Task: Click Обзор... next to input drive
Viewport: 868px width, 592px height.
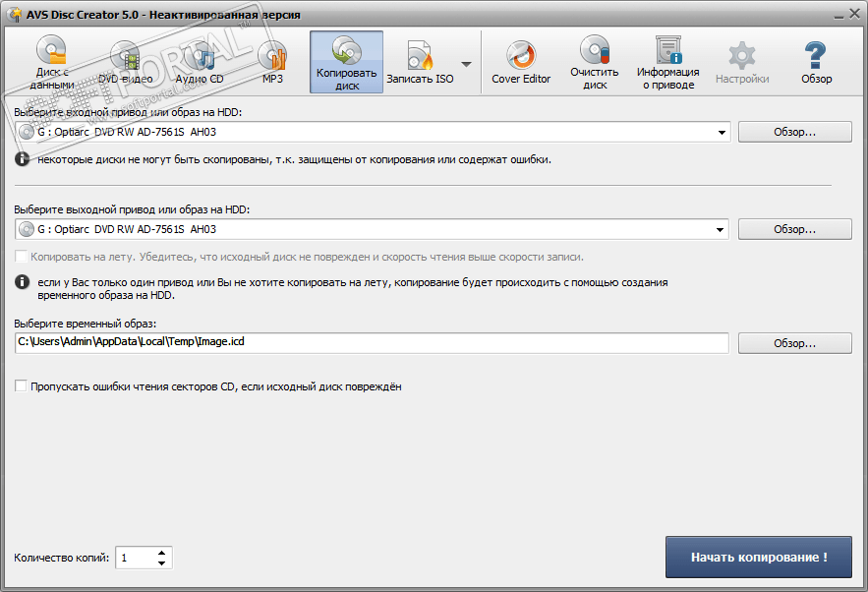Action: click(x=795, y=132)
